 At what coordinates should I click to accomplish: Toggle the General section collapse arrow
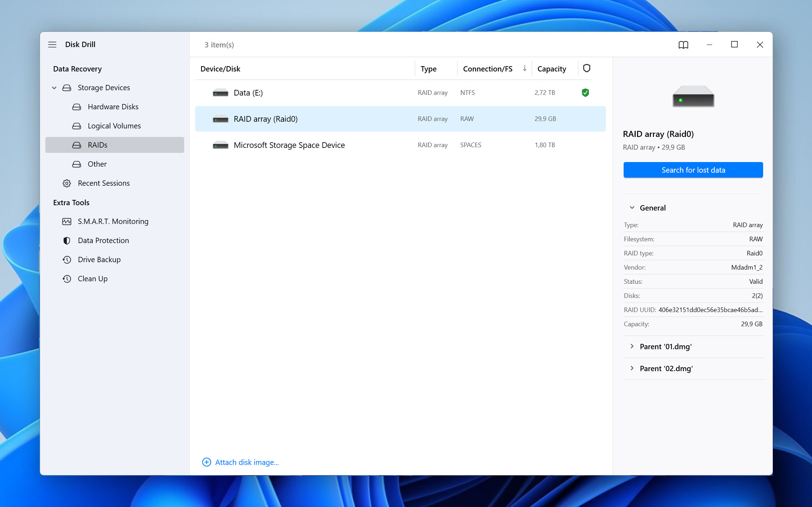point(633,207)
